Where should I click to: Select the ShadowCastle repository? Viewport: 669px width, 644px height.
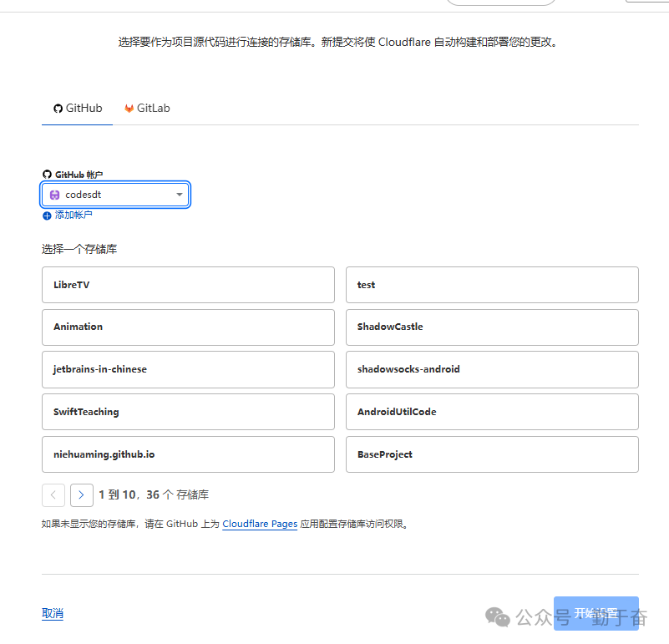491,327
